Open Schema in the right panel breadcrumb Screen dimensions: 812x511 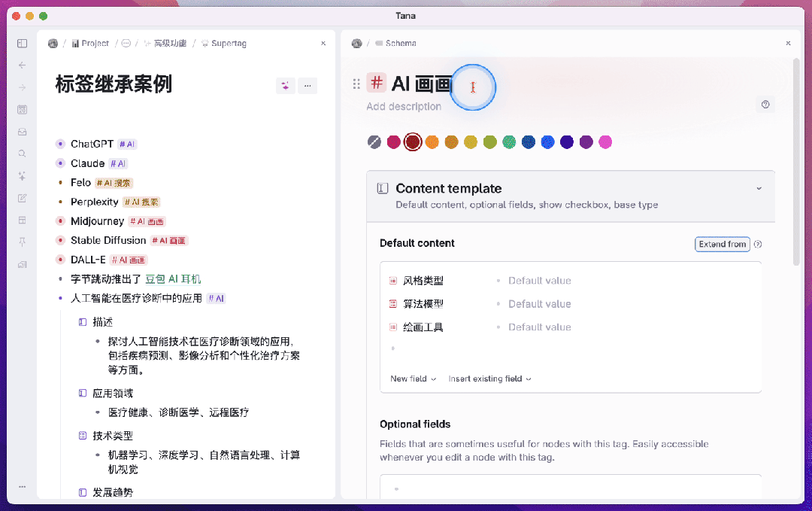pyautogui.click(x=395, y=44)
